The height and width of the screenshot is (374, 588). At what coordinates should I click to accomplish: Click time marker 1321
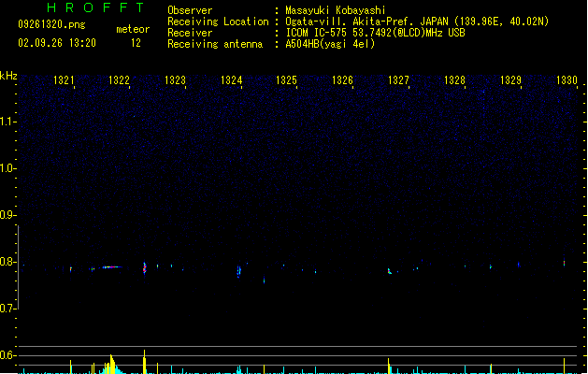(x=64, y=80)
